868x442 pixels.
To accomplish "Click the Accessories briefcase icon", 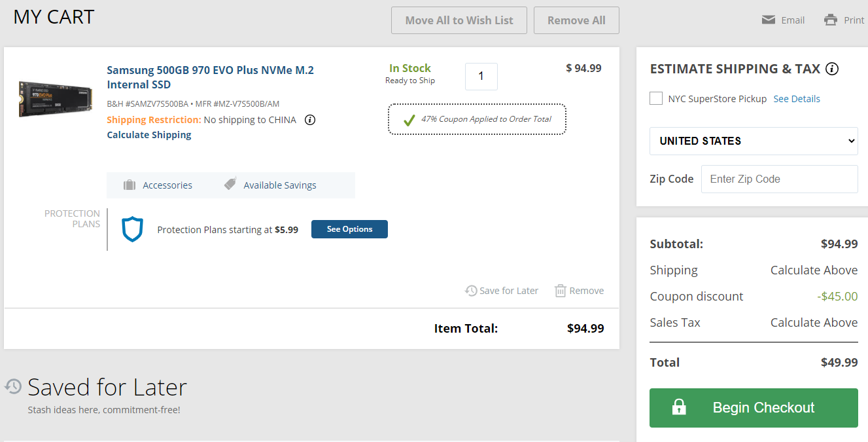I will (130, 185).
